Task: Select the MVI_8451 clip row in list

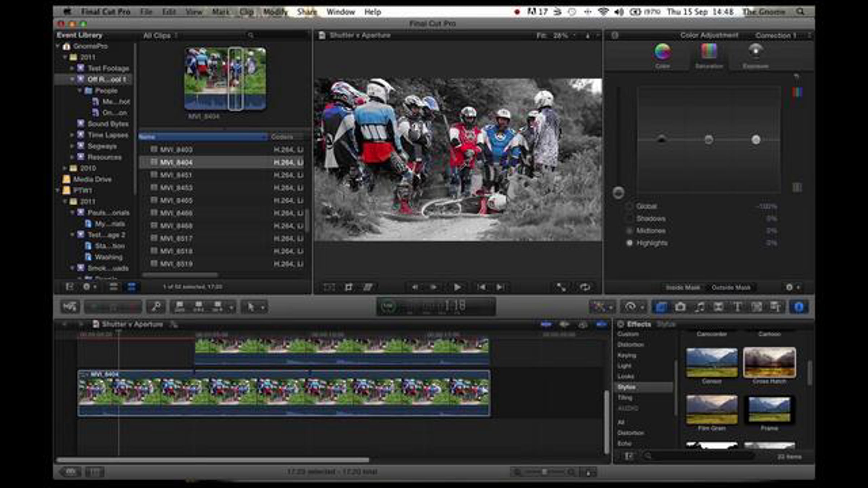Action: (222, 175)
